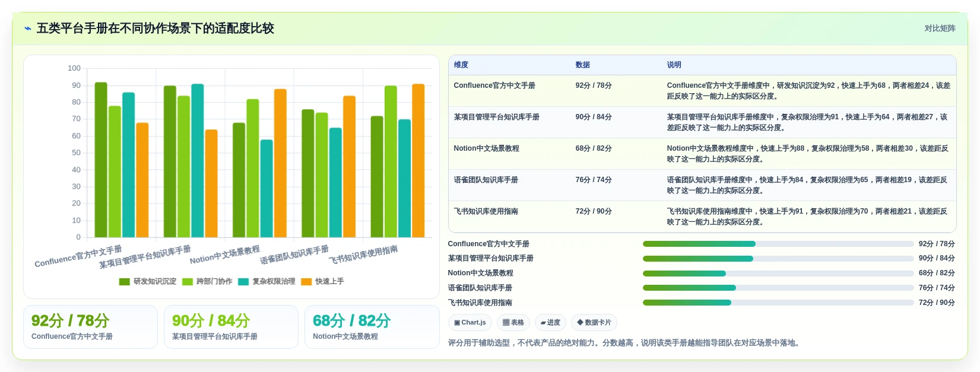
Task: Click the lightning icon beside the page title
Action: pos(27,28)
